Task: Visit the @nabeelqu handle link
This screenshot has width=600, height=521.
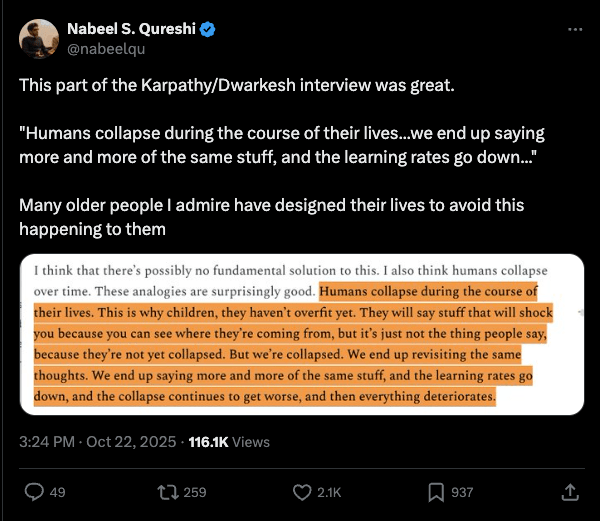Action: pyautogui.click(x=100, y=48)
